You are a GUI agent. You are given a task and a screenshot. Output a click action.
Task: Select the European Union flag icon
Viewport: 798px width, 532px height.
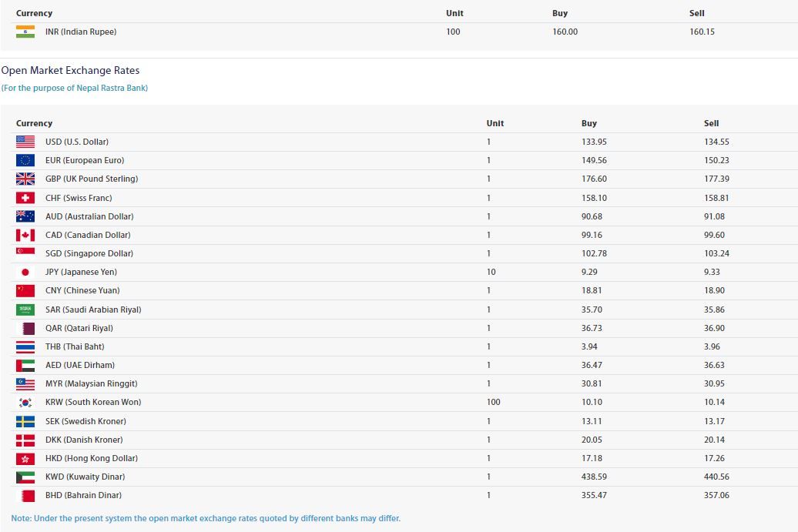25,160
